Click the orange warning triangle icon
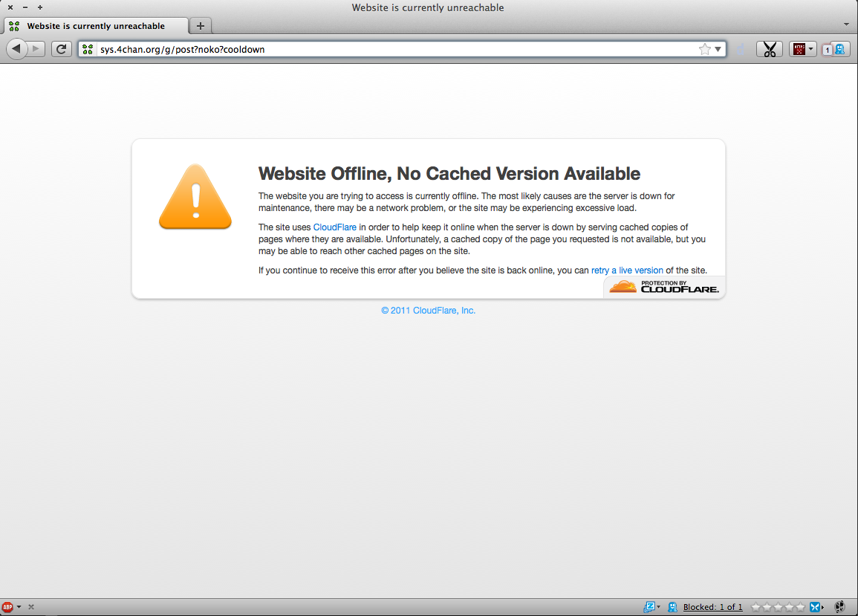Image resolution: width=858 pixels, height=616 pixels. pyautogui.click(x=195, y=196)
